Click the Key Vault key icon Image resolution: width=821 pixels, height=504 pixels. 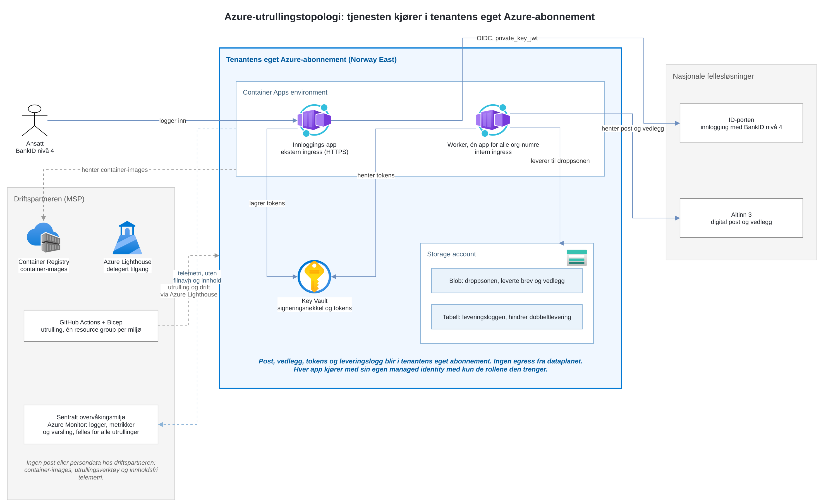click(314, 276)
